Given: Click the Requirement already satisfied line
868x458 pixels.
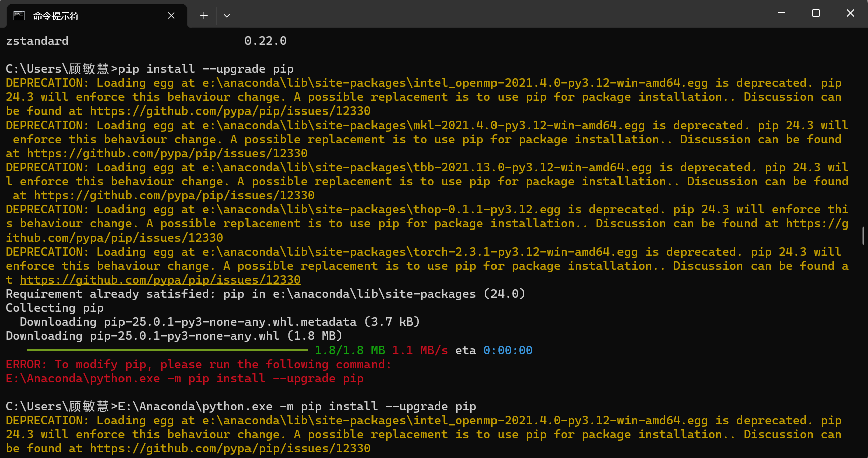Looking at the screenshot, I should pyautogui.click(x=265, y=294).
